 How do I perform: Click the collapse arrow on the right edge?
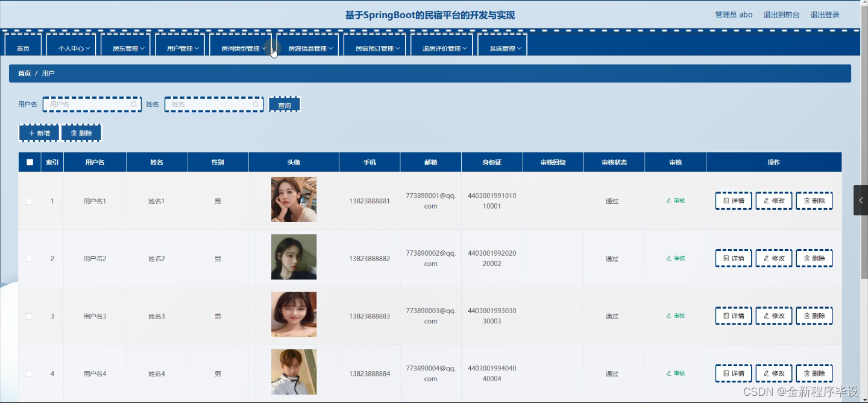(x=860, y=200)
